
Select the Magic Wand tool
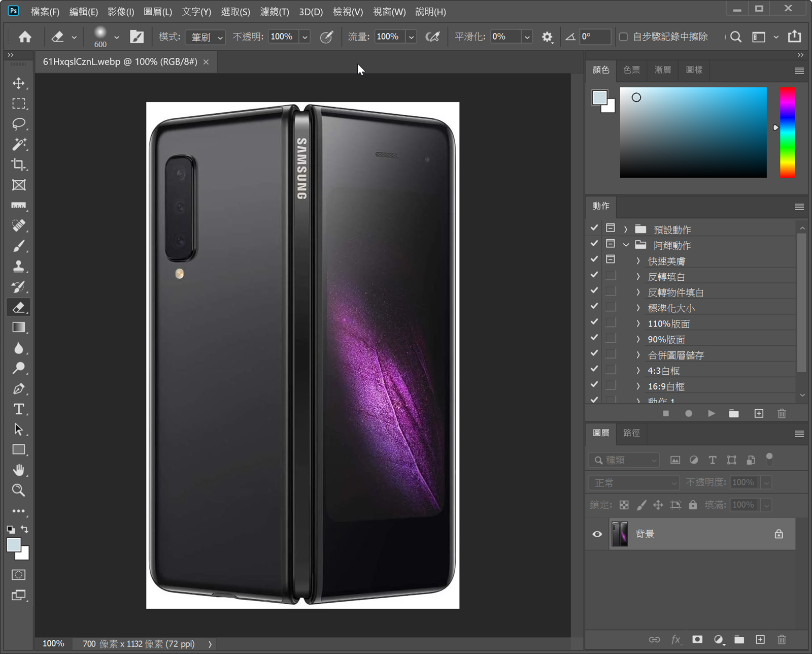pos(19,144)
